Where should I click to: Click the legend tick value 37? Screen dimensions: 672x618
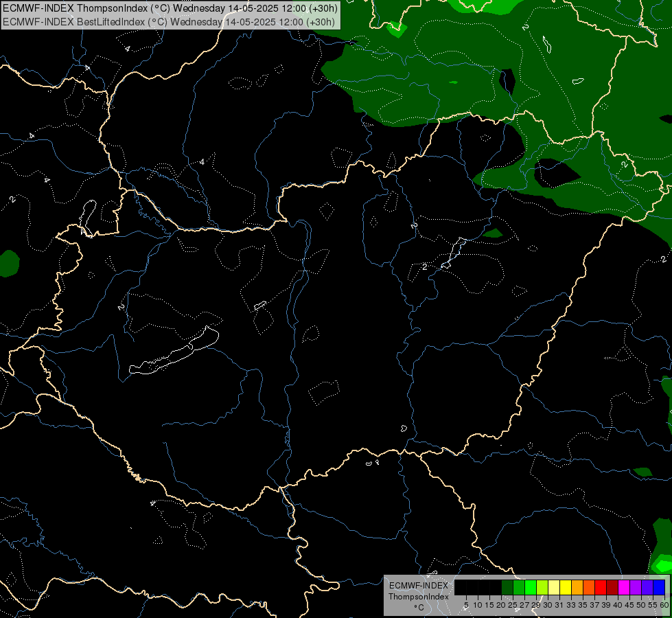[594, 605]
